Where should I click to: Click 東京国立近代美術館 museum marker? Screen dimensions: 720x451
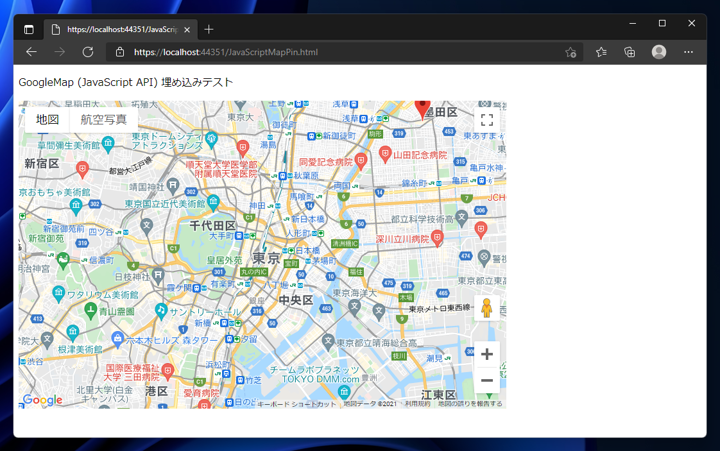(x=213, y=202)
